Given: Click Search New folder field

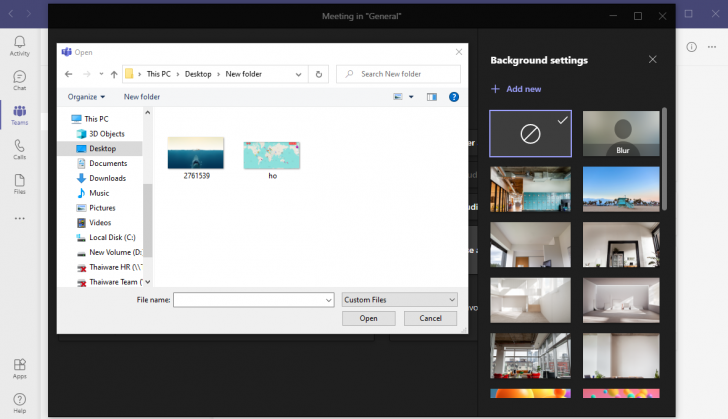Looking at the screenshot, I should [x=398, y=74].
